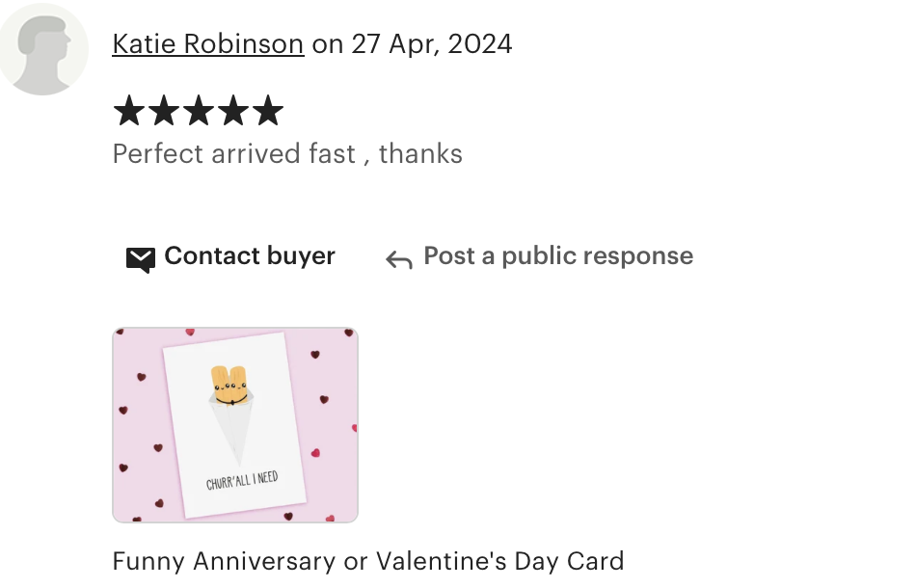Click the word 'thanks' in the review
This screenshot has width=916, height=588.
click(420, 154)
